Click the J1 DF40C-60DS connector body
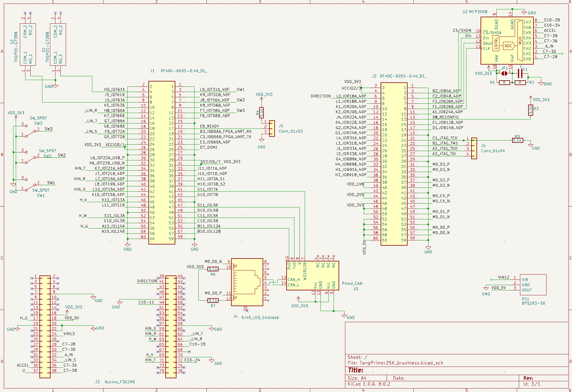The image size is (572, 392). (x=162, y=162)
